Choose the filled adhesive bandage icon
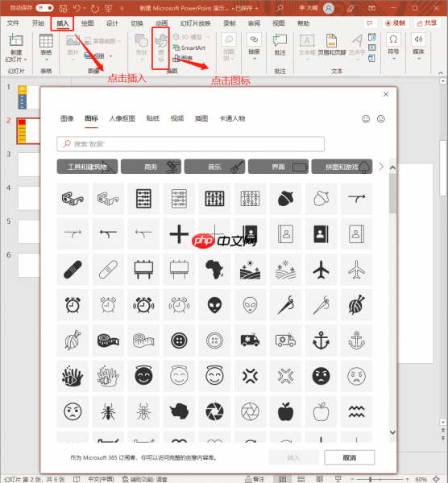448x483 pixels. (73, 269)
